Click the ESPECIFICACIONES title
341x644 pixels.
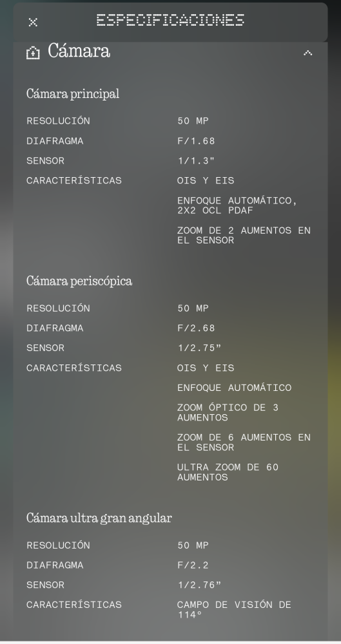coord(170,20)
